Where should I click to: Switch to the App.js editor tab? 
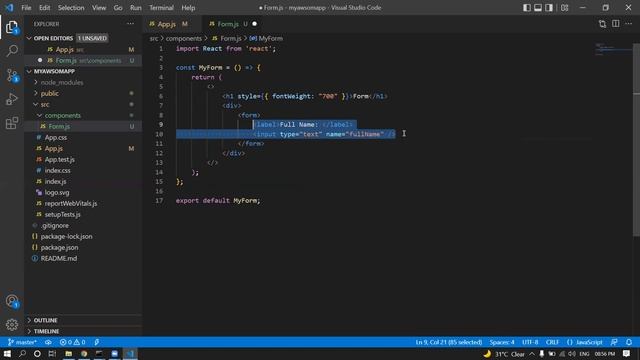[172, 24]
